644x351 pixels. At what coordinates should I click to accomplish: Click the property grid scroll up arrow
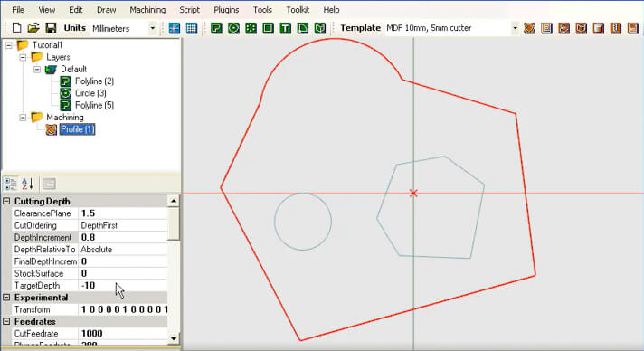[x=174, y=201]
